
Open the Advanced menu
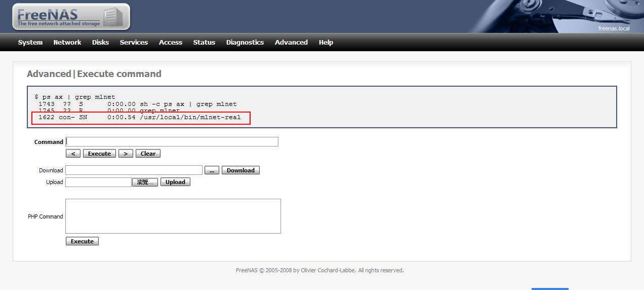click(x=291, y=43)
